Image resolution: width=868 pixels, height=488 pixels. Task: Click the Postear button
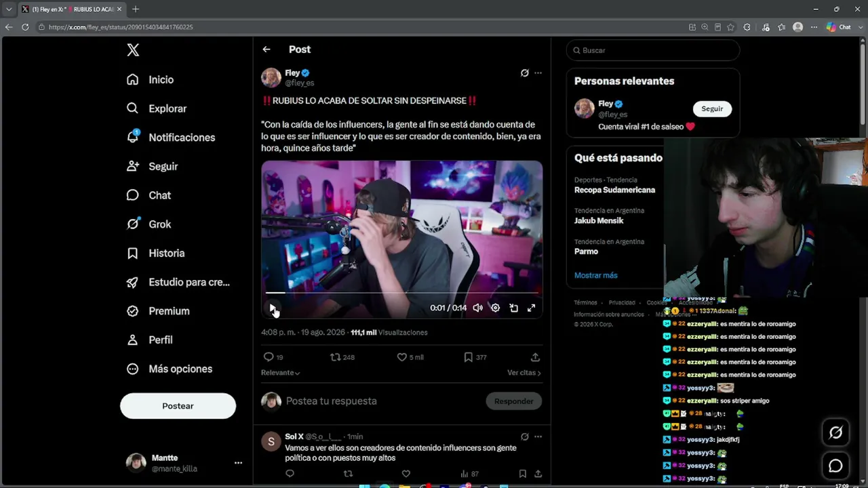178,406
